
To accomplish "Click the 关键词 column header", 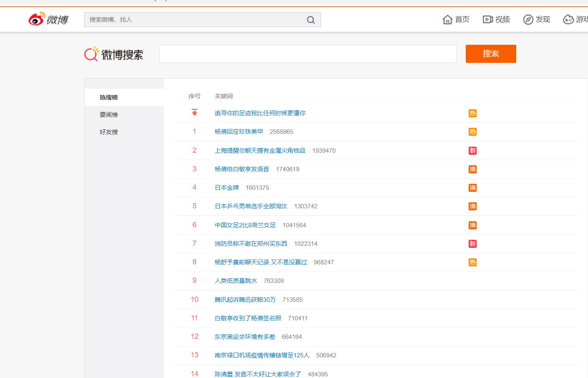I will tap(224, 96).
